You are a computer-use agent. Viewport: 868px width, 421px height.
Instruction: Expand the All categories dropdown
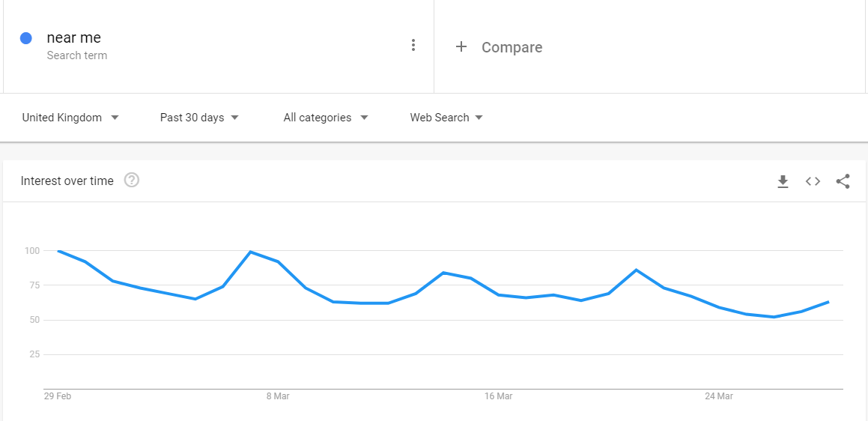326,118
